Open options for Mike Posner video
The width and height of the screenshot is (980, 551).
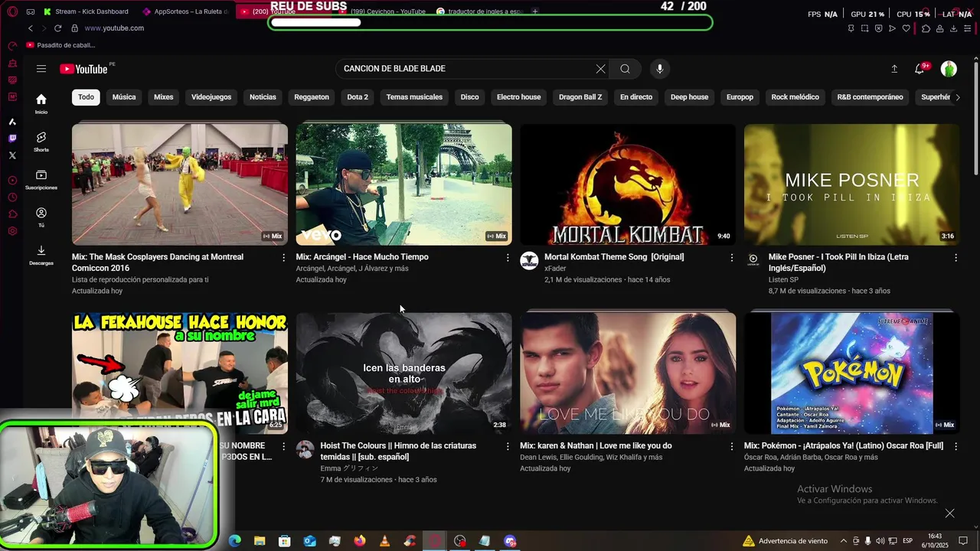pos(955,258)
